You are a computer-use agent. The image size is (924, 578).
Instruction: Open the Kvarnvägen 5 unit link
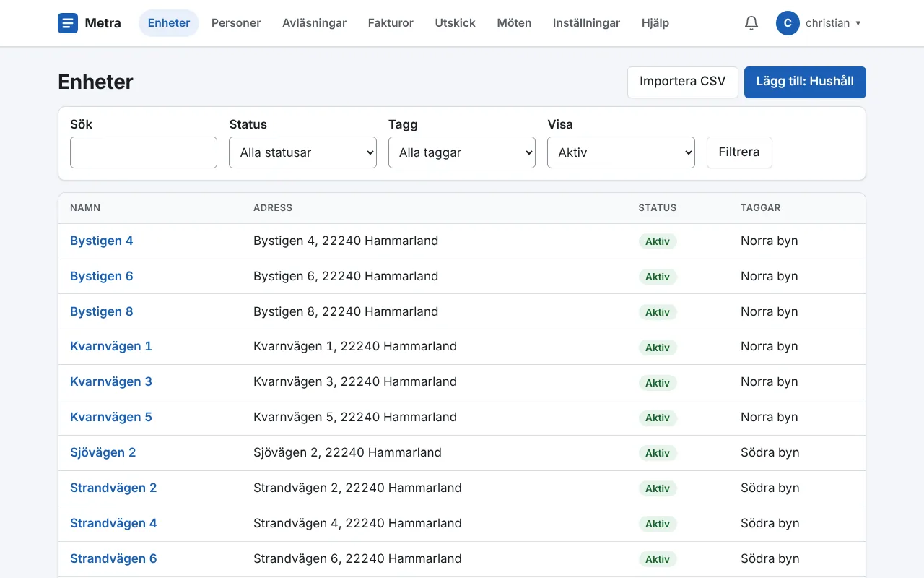point(111,417)
